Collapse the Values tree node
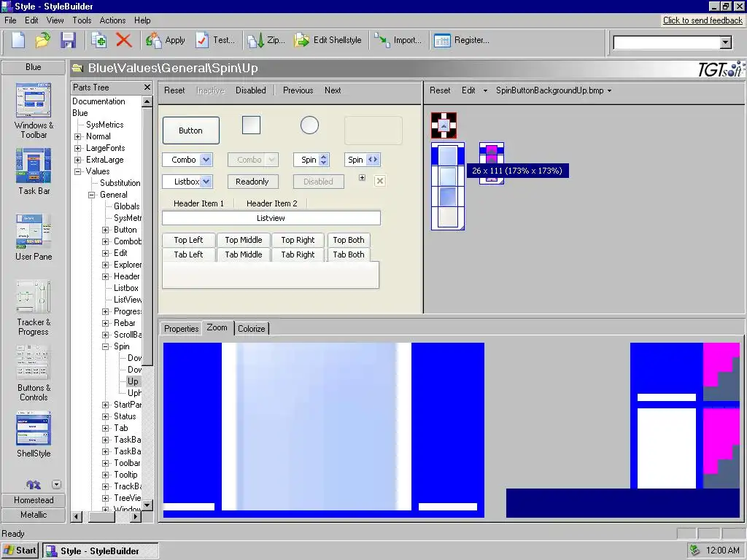The height and width of the screenshot is (560, 747). 77,171
